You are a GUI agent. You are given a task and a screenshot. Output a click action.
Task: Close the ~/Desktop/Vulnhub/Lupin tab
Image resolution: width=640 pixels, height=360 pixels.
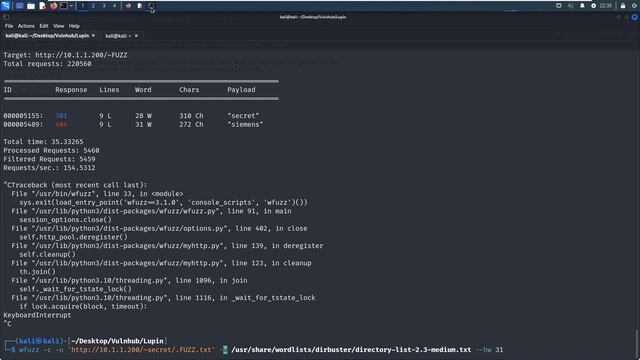pos(93,36)
